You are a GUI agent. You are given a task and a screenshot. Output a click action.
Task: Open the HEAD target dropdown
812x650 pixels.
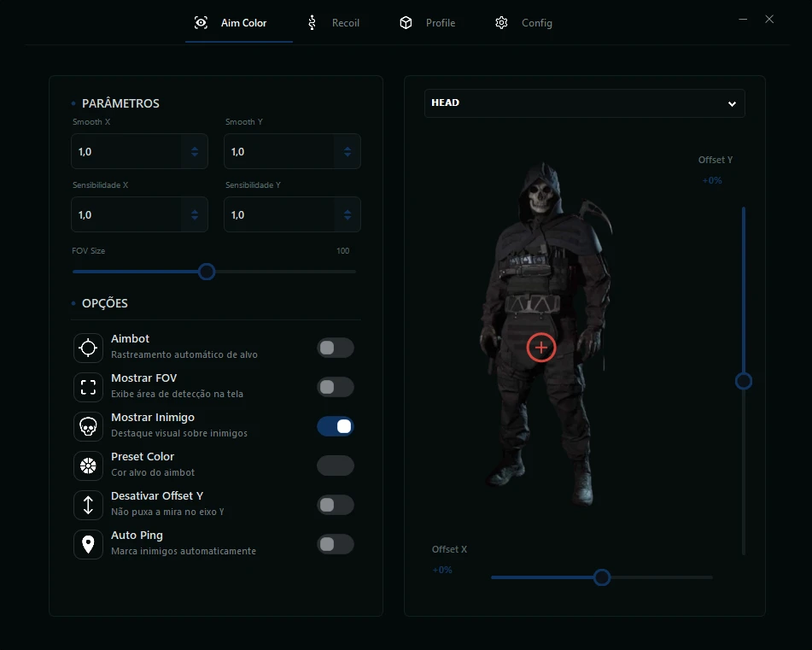click(x=585, y=103)
